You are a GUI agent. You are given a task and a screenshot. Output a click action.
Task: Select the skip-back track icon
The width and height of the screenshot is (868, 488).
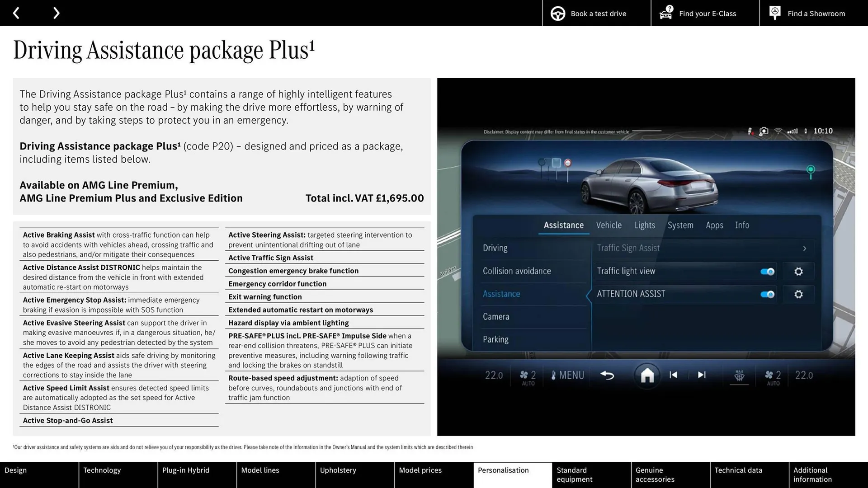pyautogui.click(x=673, y=376)
